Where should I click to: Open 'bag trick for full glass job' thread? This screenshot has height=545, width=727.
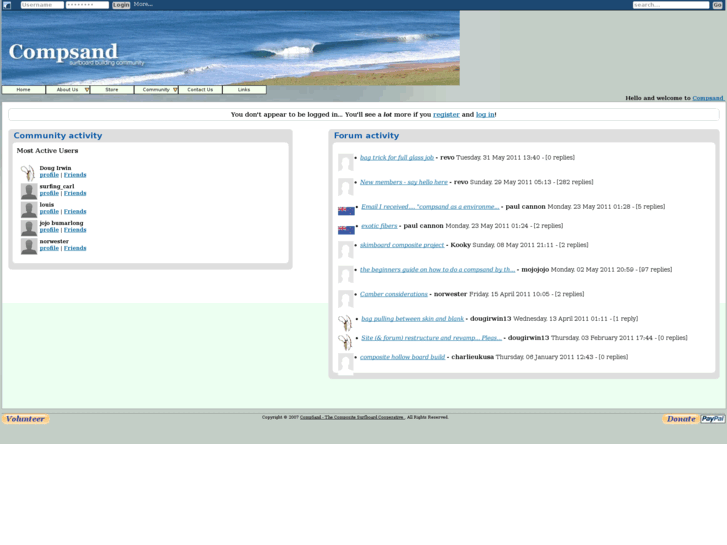click(397, 158)
